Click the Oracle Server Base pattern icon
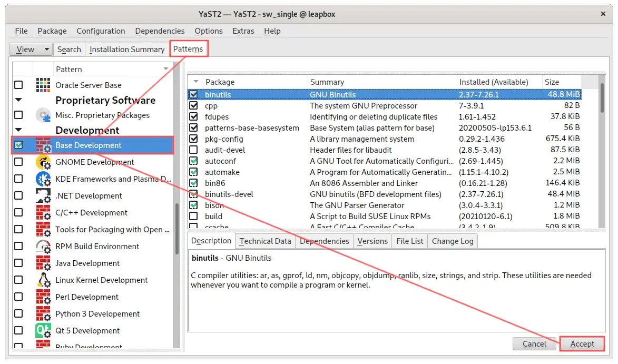The width and height of the screenshot is (618, 364). click(x=43, y=85)
